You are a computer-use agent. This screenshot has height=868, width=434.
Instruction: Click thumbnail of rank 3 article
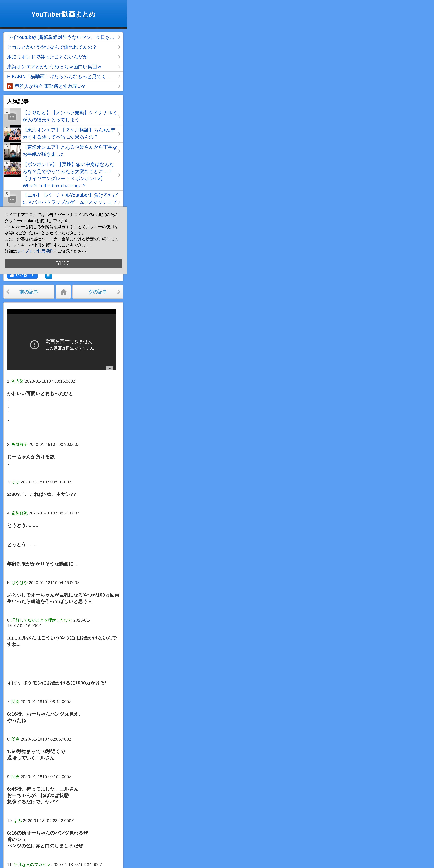(12, 151)
